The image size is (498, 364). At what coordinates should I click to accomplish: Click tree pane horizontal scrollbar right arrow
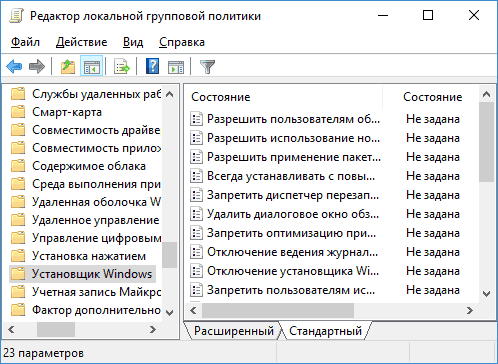click(x=153, y=329)
